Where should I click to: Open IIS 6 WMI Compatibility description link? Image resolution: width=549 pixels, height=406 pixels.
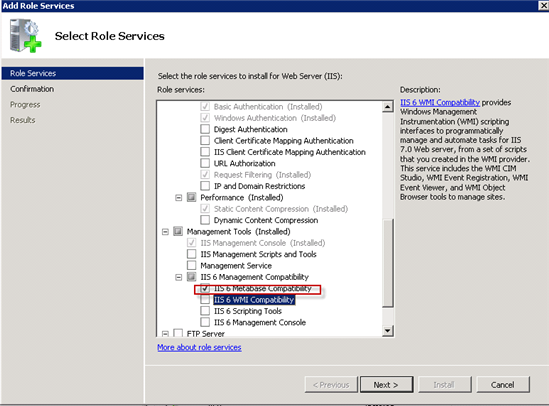(440, 102)
